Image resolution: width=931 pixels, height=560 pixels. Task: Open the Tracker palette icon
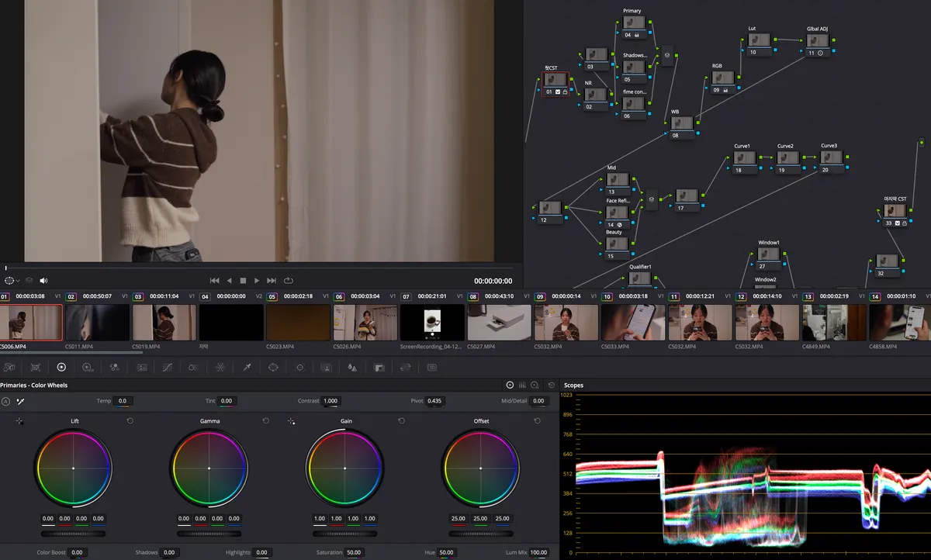pos(299,367)
